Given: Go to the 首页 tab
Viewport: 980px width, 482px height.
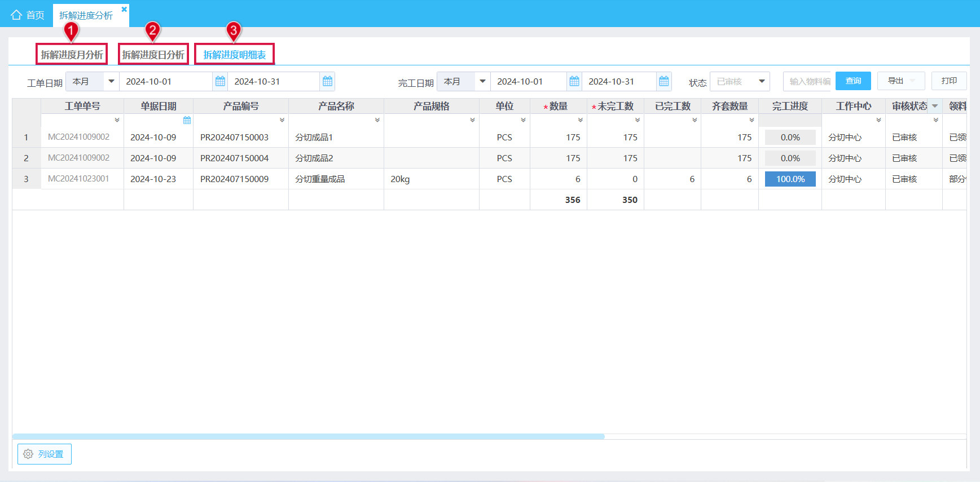Looking at the screenshot, I should tap(28, 15).
